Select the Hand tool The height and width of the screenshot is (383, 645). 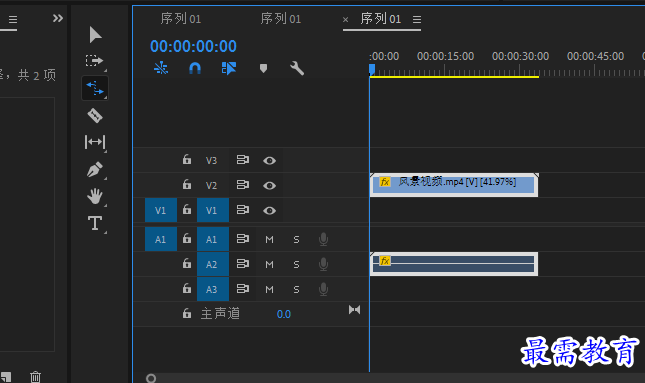pyautogui.click(x=95, y=196)
